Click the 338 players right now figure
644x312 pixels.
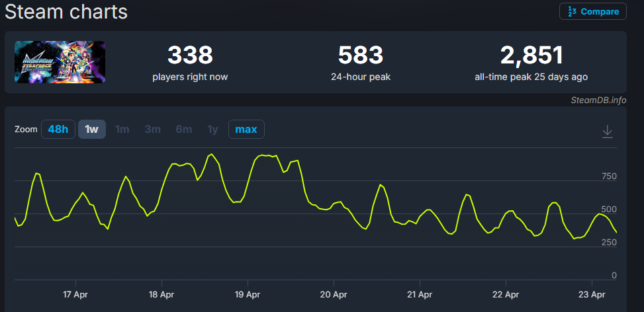point(190,56)
